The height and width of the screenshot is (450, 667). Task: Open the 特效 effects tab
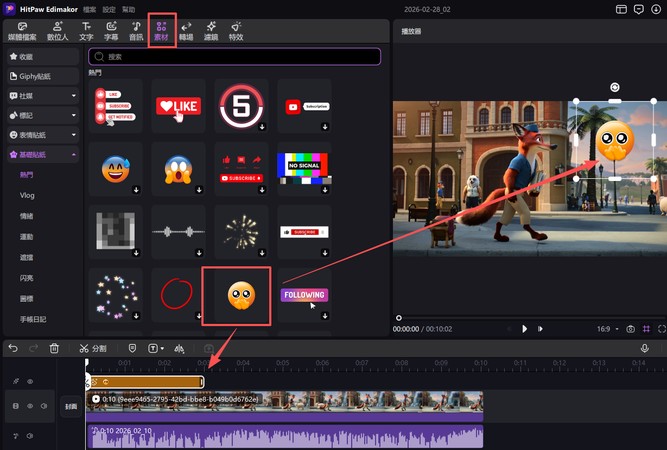[236, 31]
